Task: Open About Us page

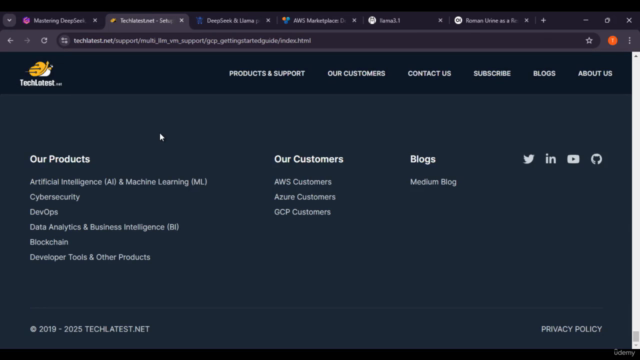Action: click(x=595, y=73)
